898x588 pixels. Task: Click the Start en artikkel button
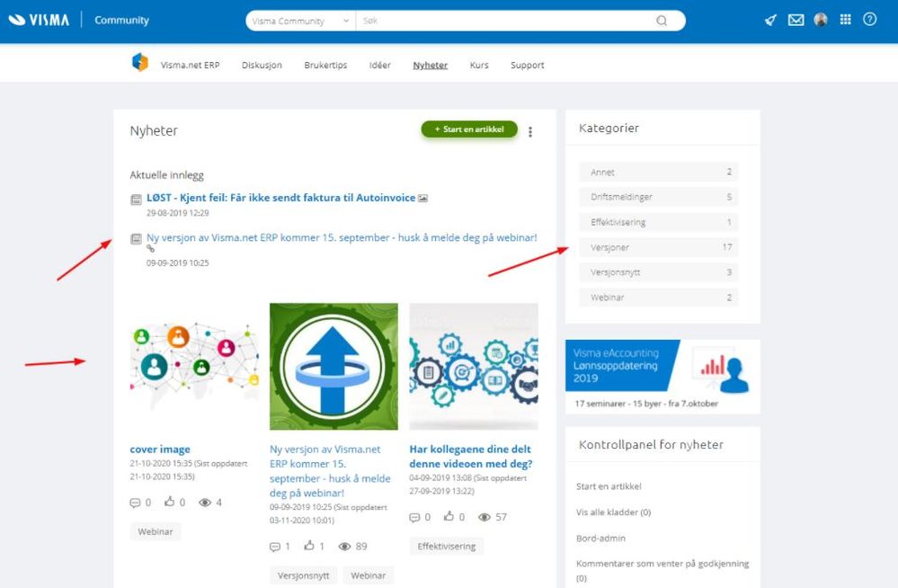click(469, 129)
